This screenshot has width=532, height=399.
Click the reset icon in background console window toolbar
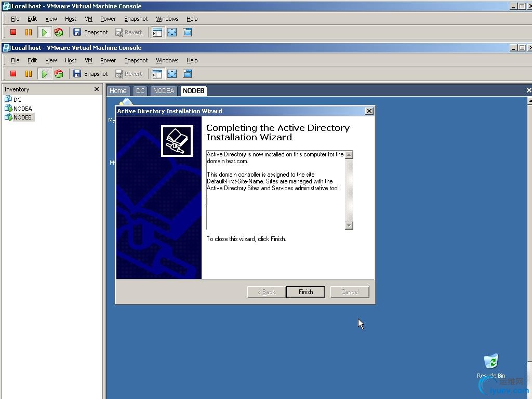59,32
